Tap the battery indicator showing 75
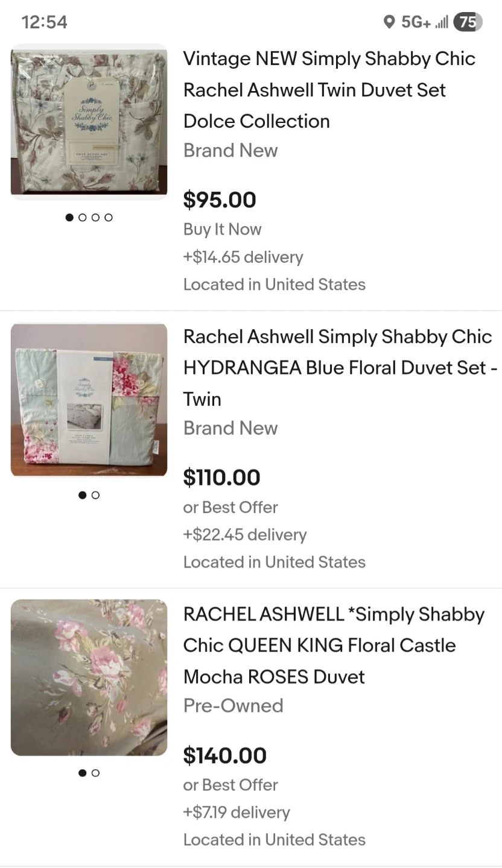502x868 pixels. pos(468,22)
